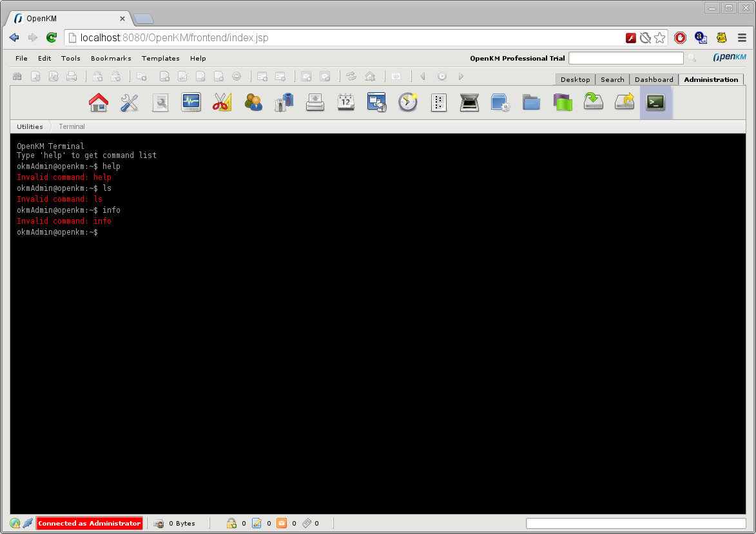Switch to the Search tab

pyautogui.click(x=612, y=79)
